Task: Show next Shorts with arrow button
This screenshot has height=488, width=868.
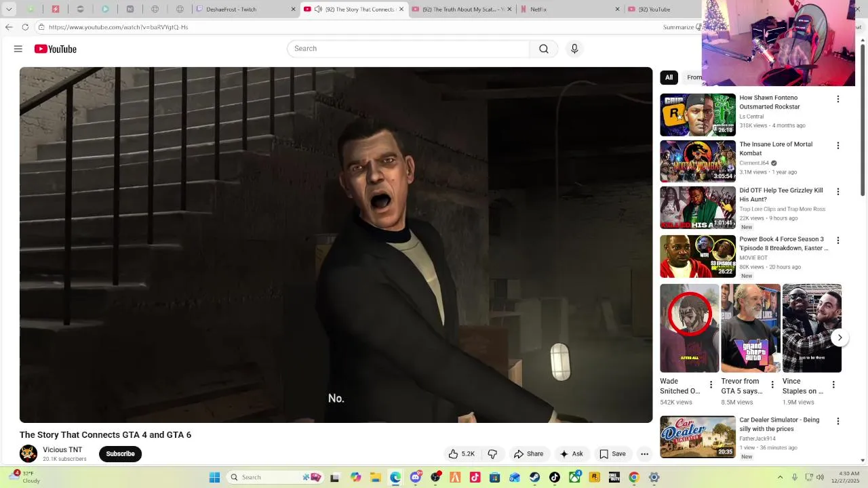Action: pyautogui.click(x=840, y=338)
